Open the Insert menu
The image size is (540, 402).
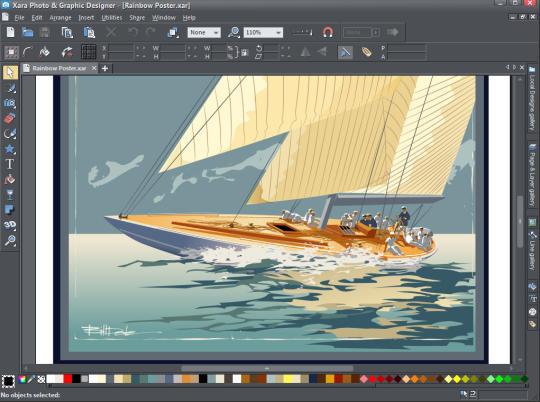tap(86, 18)
